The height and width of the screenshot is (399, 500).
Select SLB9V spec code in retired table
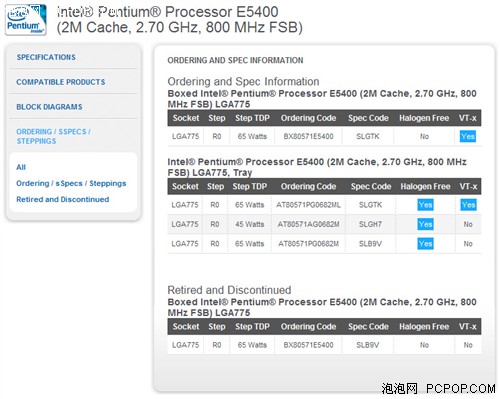(x=368, y=345)
